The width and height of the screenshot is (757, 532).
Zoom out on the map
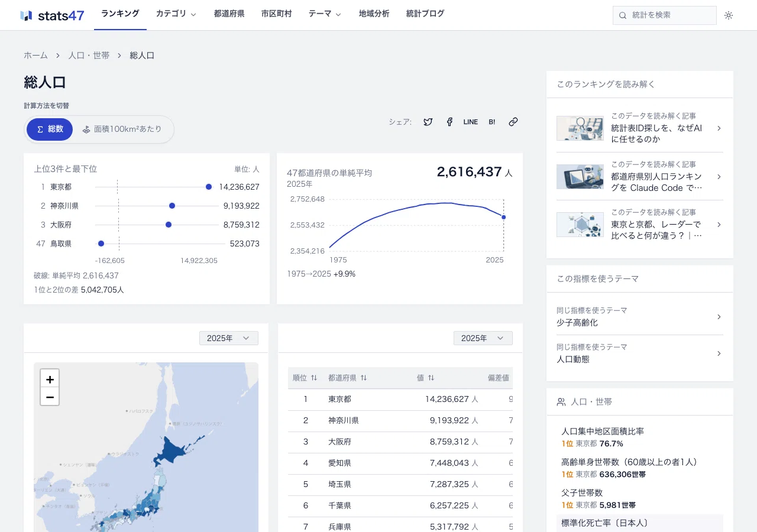click(x=50, y=397)
